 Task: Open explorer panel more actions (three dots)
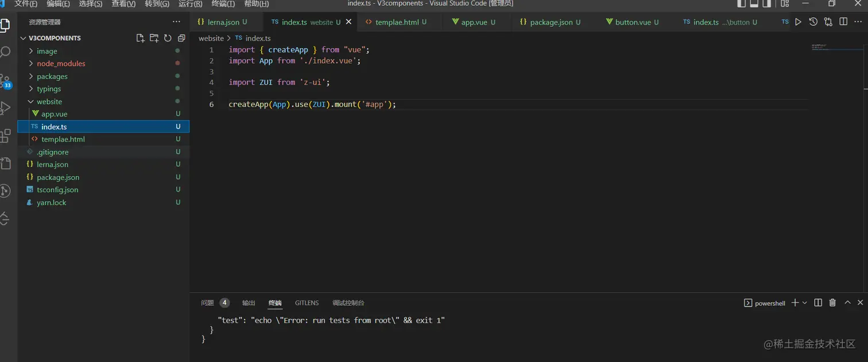point(176,22)
